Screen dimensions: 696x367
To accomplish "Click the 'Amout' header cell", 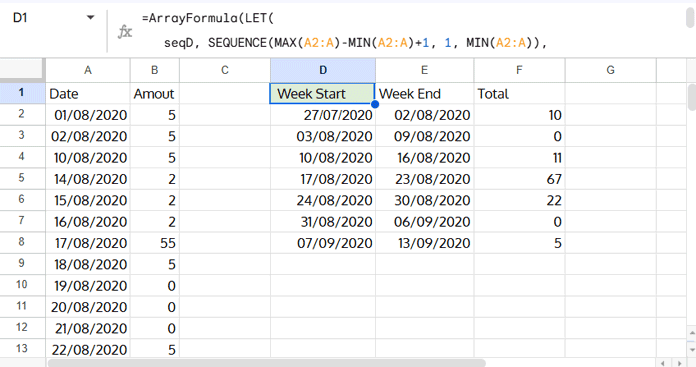I will coord(154,94).
